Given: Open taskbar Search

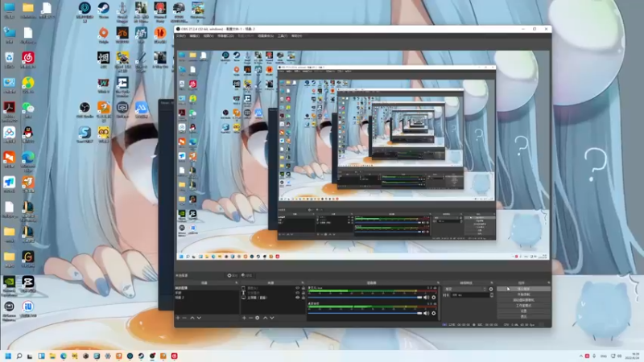Looking at the screenshot, I should (x=19, y=356).
